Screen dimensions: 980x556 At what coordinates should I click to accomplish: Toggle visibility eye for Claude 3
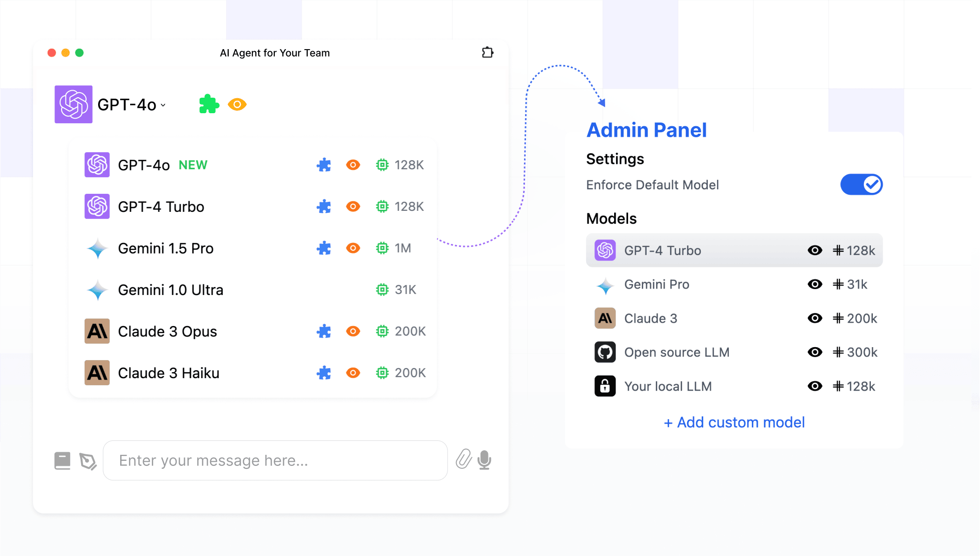click(815, 318)
